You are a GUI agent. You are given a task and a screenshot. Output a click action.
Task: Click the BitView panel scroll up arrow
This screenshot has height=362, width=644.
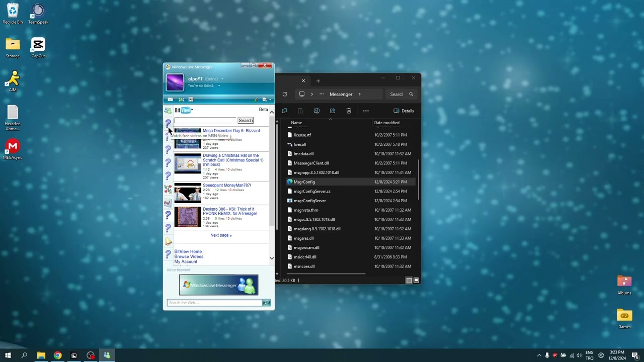pos(272,112)
